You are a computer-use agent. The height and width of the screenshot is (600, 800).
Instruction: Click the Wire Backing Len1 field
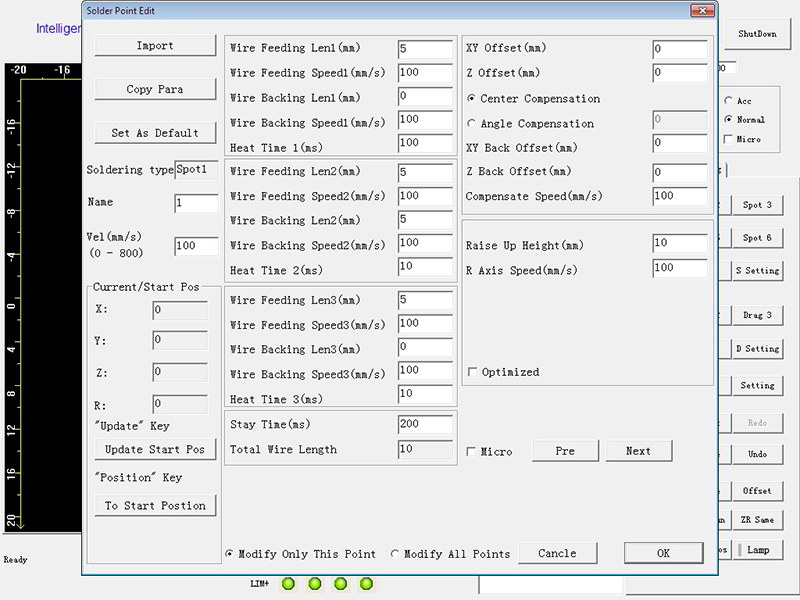point(425,96)
